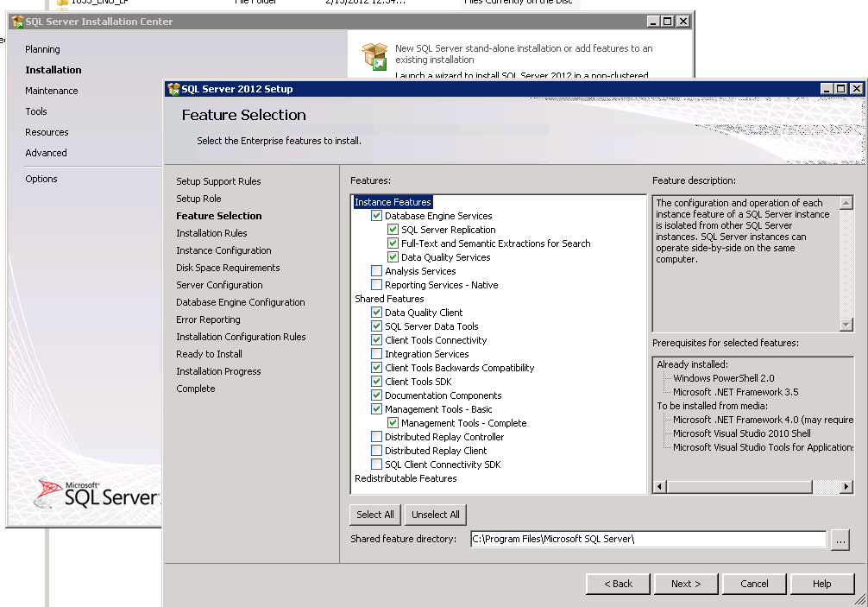868x607 pixels.
Task: Uncheck Management Tools - Basic
Action: click(x=376, y=409)
